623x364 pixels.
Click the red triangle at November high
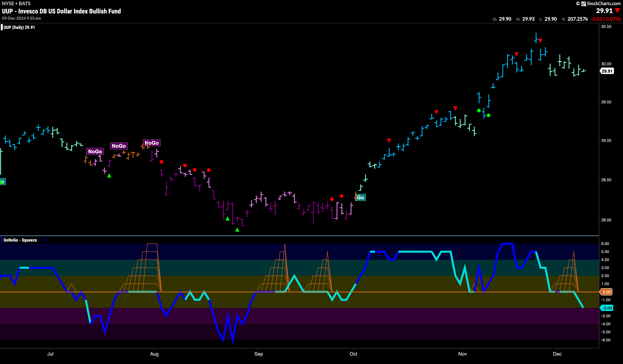click(541, 41)
